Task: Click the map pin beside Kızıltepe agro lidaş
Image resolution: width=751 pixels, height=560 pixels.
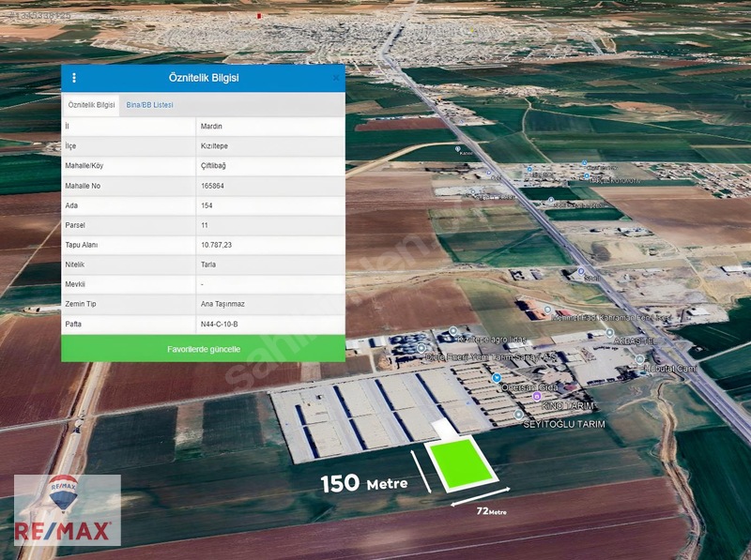Action: pyautogui.click(x=452, y=331)
